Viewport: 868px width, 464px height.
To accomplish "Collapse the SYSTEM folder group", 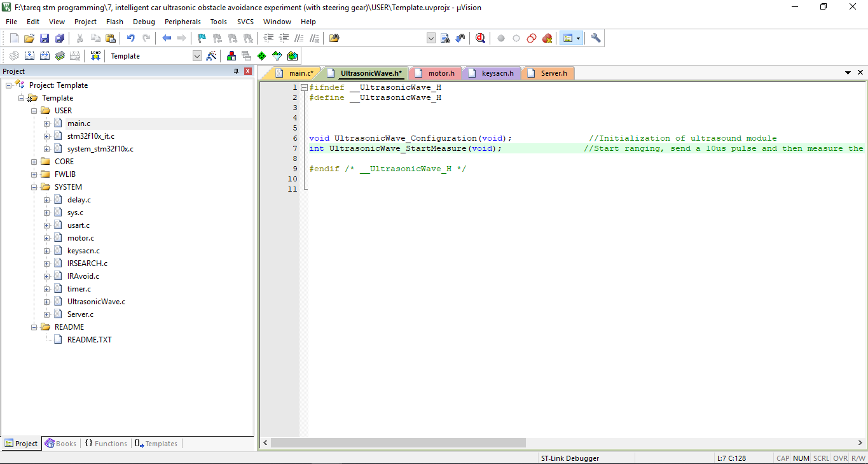I will [x=34, y=187].
